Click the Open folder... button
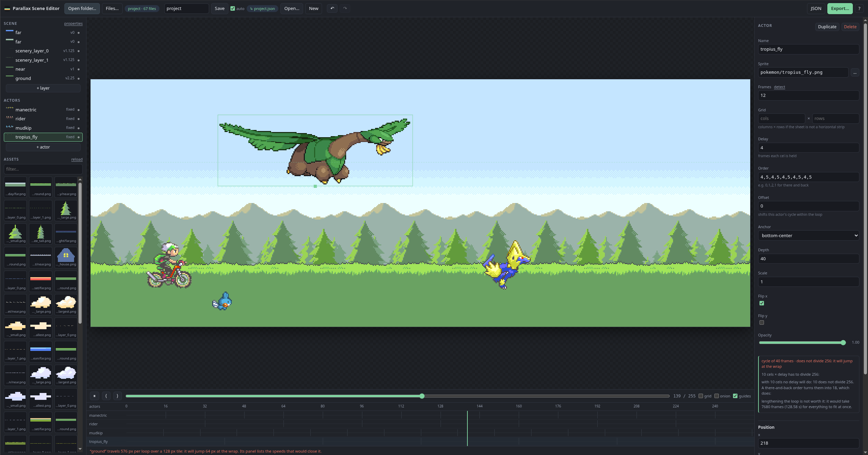The width and height of the screenshot is (868, 455). click(82, 9)
